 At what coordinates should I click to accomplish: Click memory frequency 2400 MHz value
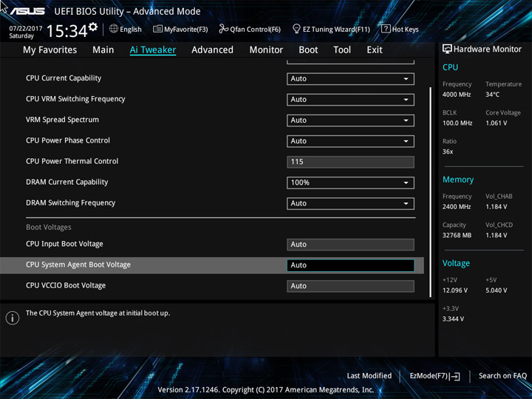(457, 207)
